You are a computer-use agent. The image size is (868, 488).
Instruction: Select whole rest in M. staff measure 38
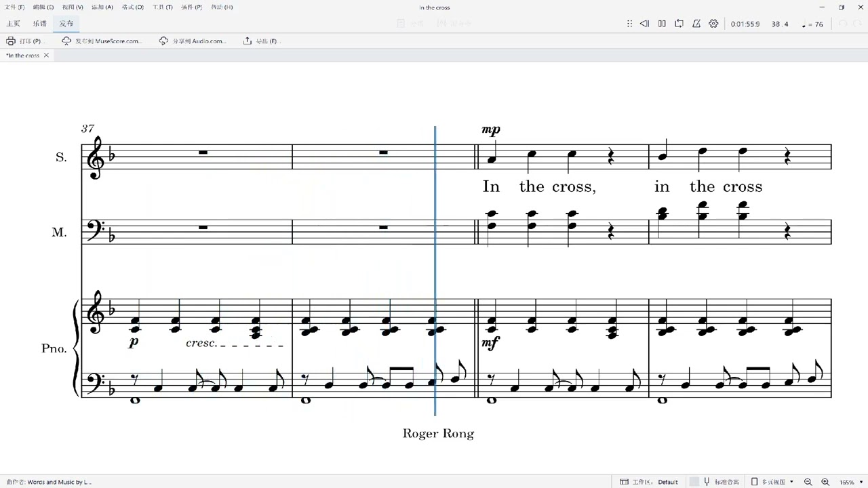[383, 227]
